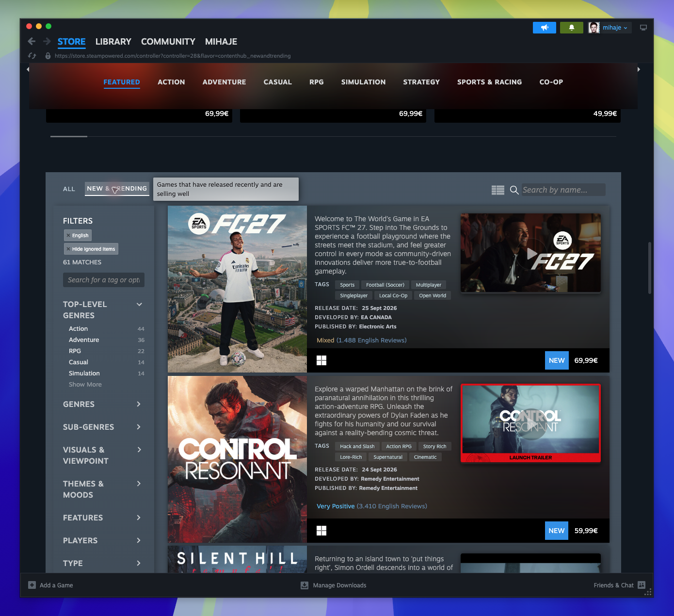Click the Story Rich tag
The height and width of the screenshot is (616, 674).
pos(434,446)
